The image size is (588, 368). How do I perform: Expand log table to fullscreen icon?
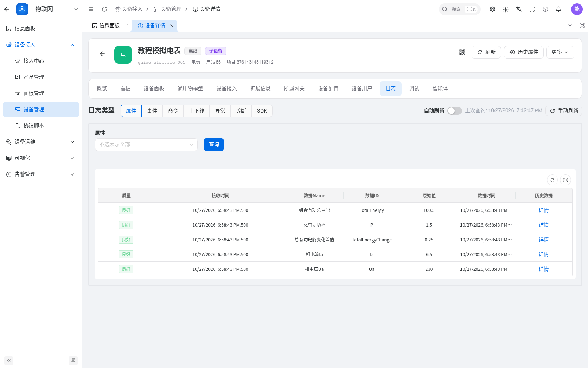pyautogui.click(x=566, y=180)
